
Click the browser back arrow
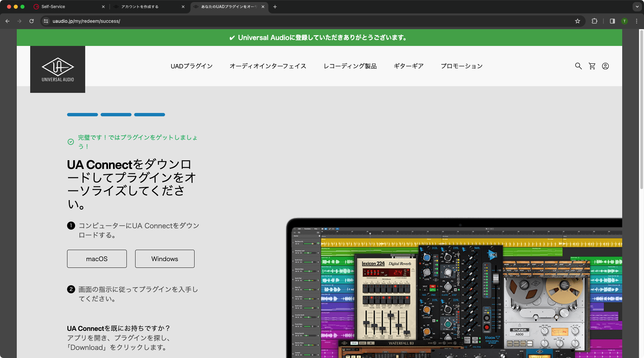point(7,21)
